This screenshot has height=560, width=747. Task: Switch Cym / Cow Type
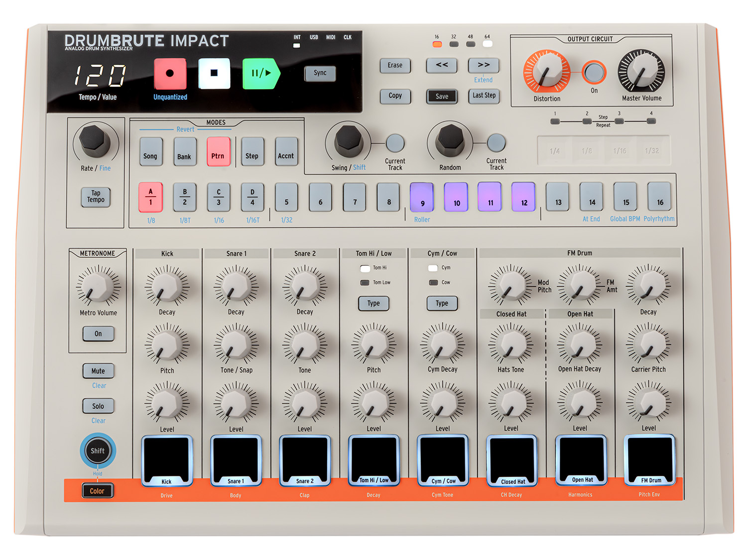click(442, 303)
